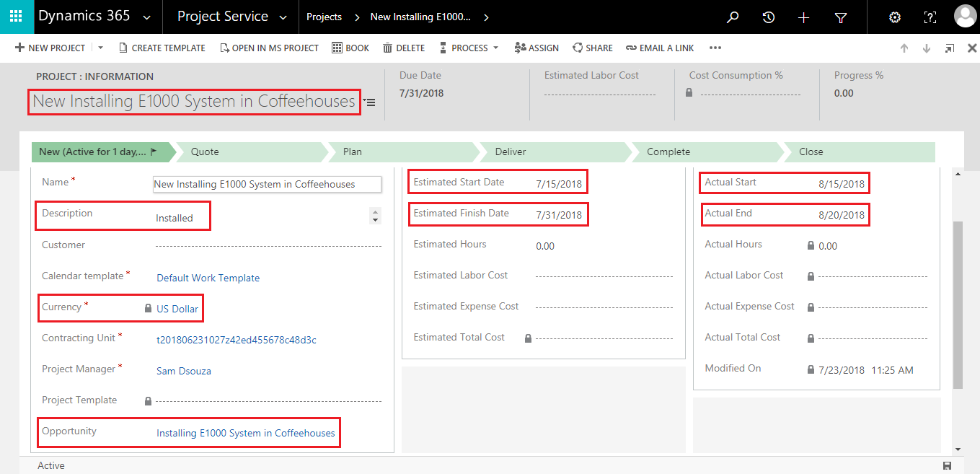
Task: Open the more commands ellipsis
Action: point(715,48)
